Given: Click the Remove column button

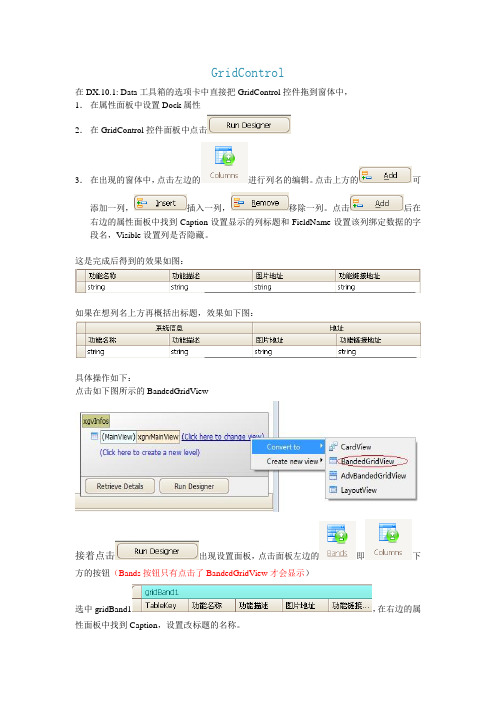Looking at the screenshot, I should tap(260, 203).
